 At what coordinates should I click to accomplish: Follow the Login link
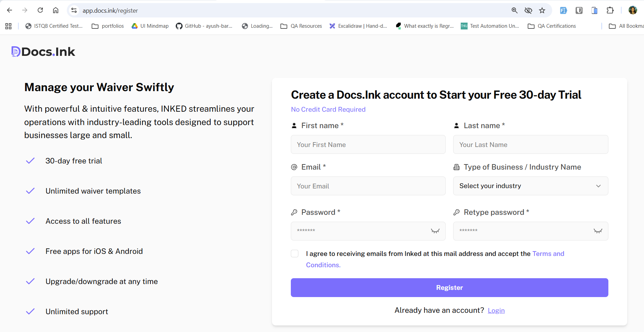coord(496,310)
